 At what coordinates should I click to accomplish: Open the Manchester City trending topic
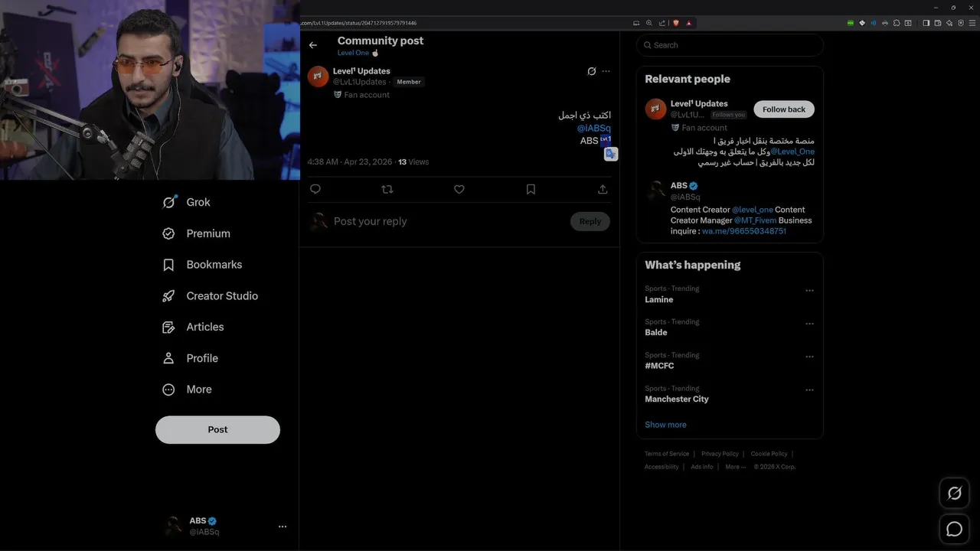(677, 399)
